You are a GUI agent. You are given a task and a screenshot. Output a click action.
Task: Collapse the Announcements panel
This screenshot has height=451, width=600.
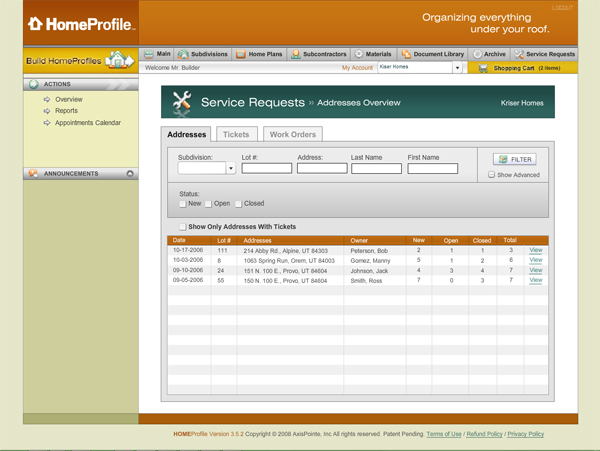point(130,173)
